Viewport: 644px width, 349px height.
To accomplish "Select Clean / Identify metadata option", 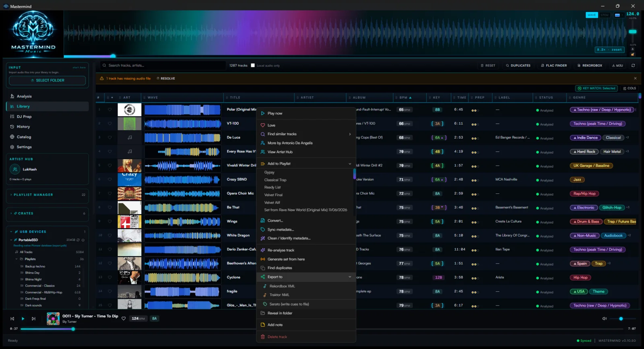I will [x=306, y=238].
